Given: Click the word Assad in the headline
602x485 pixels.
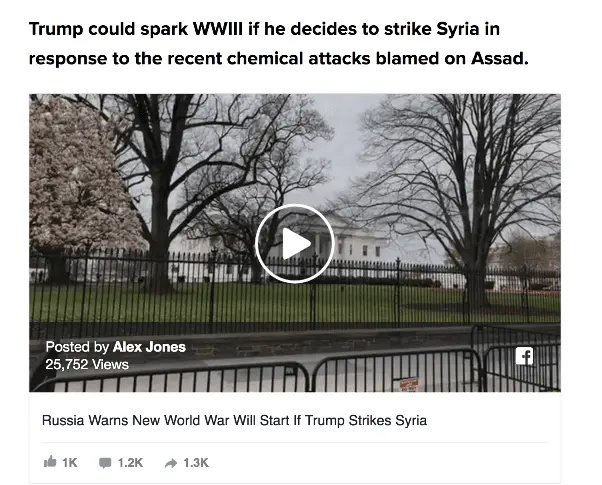Looking at the screenshot, I should (x=499, y=58).
